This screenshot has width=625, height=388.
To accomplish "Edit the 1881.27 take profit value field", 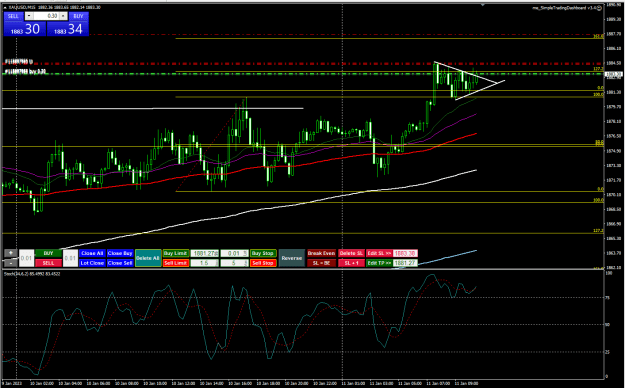I will point(405,263).
